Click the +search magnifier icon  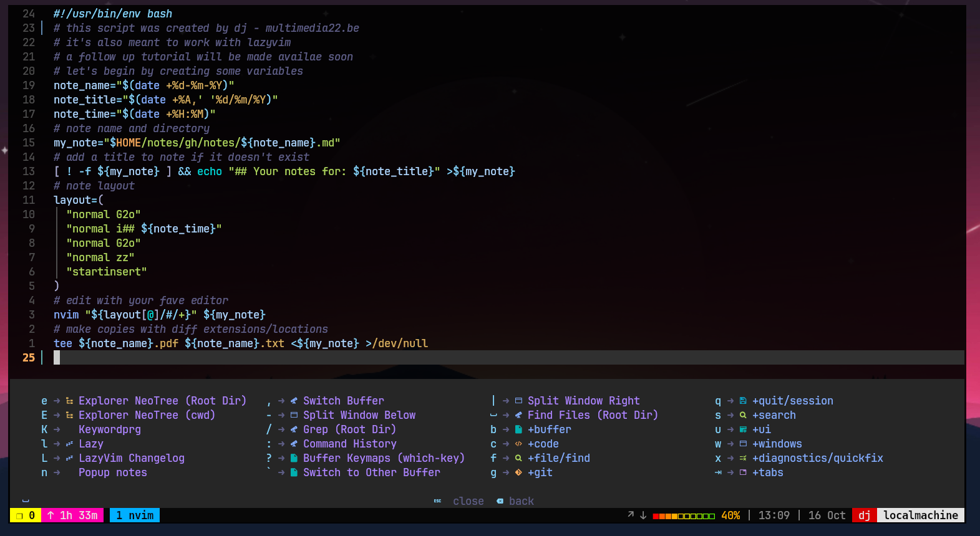(743, 415)
